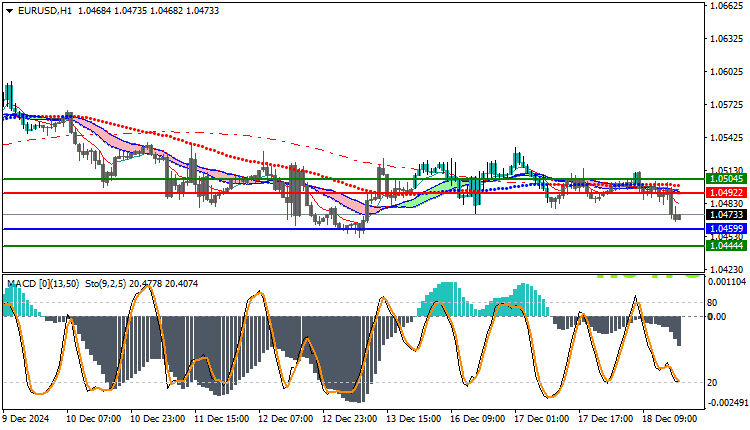Viewport: 750px width, 430px height.
Task: Click the EURUSD,H1 chart title text
Action: (44, 11)
